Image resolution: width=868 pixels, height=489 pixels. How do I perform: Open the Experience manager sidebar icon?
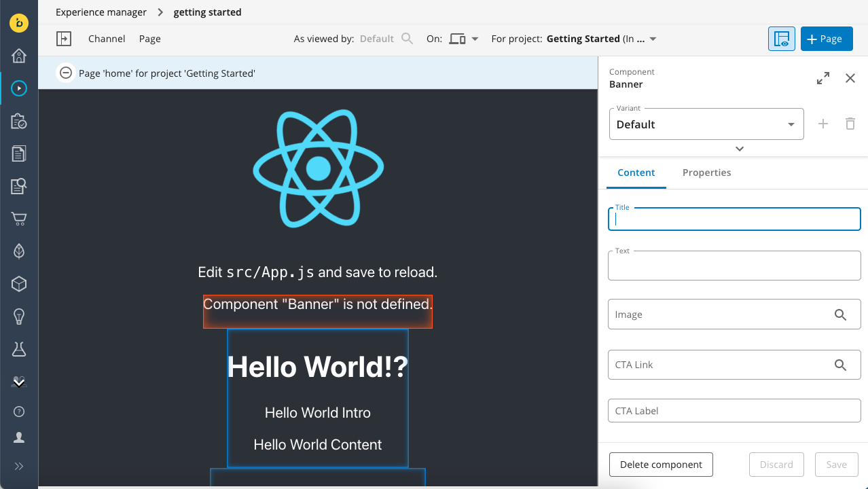point(19,88)
